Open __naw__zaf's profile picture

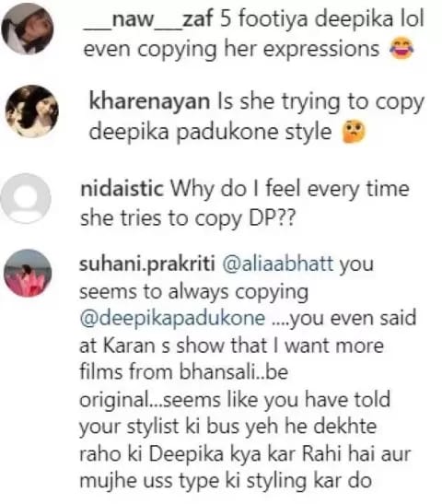(x=28, y=29)
